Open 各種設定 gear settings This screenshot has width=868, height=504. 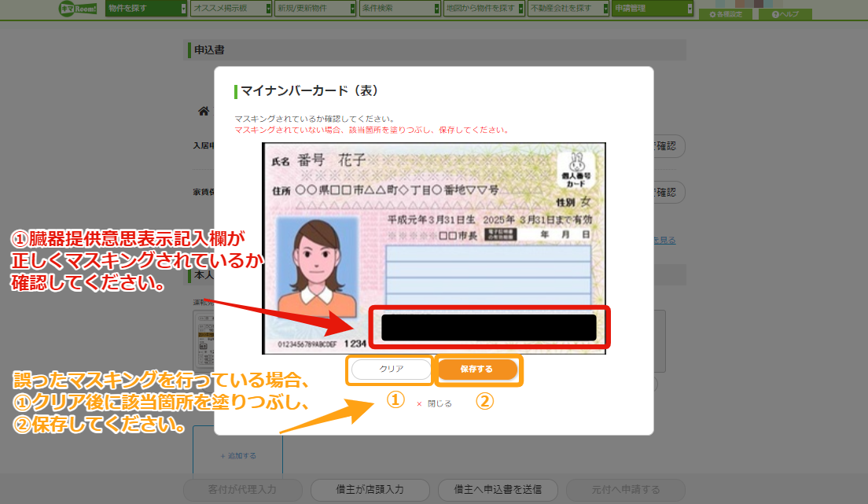pos(726,14)
